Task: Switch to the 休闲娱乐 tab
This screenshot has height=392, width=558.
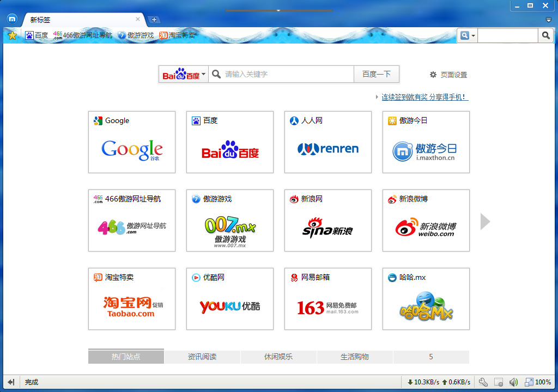Action: click(278, 357)
